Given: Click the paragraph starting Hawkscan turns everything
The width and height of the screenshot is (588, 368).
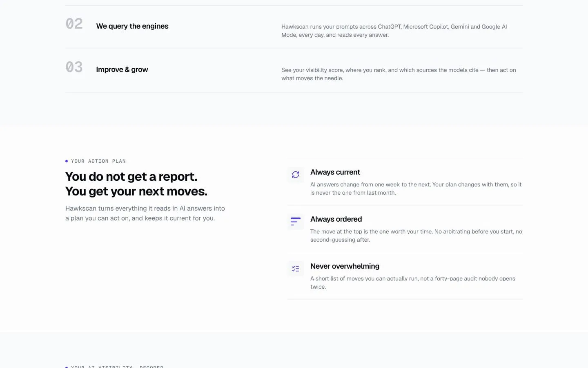Looking at the screenshot, I should pos(145,213).
